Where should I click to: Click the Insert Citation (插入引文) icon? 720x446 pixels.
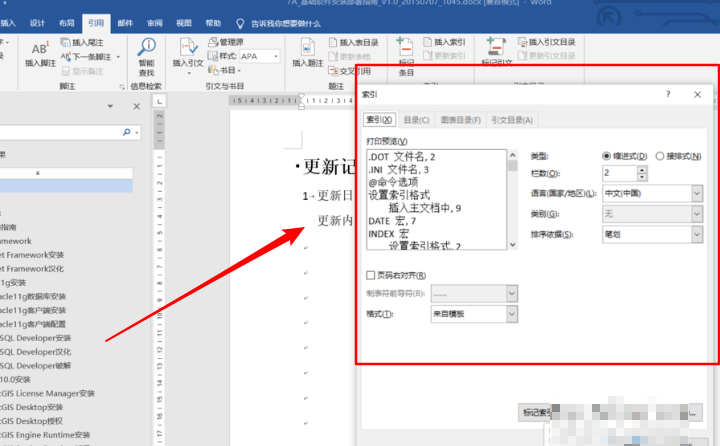coord(188,47)
